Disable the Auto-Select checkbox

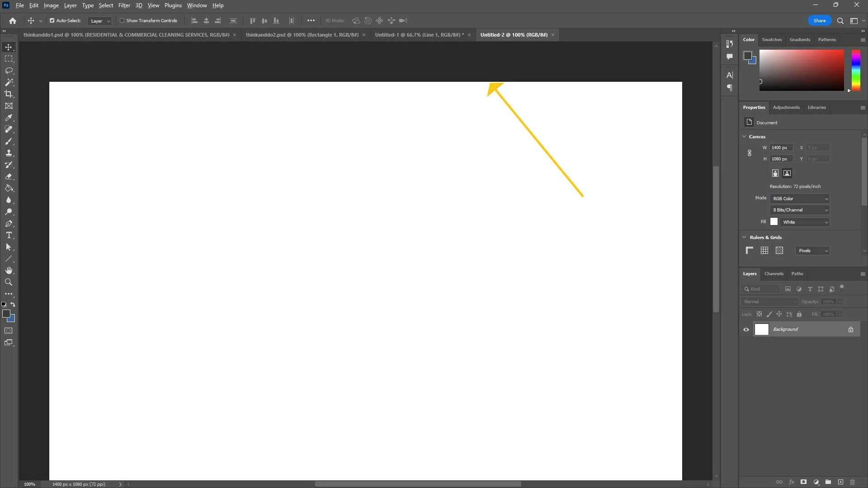click(x=52, y=21)
